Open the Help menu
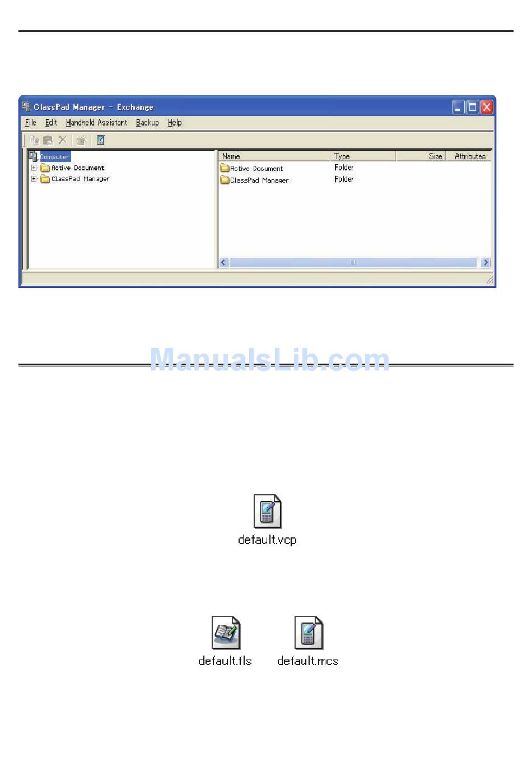The image size is (532, 780). (175, 122)
